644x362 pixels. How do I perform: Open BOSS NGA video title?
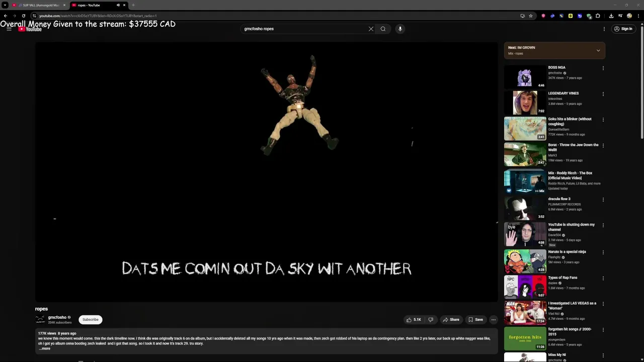pyautogui.click(x=556, y=67)
